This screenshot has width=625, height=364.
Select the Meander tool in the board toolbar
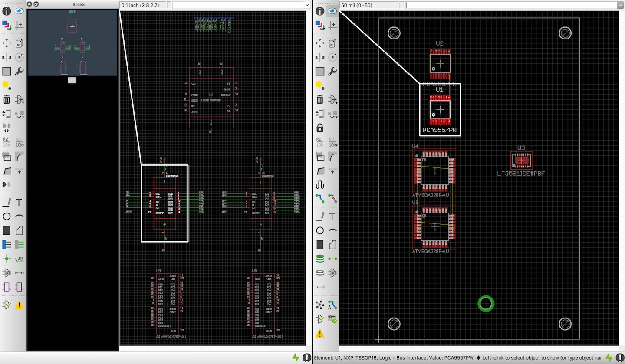[320, 184]
